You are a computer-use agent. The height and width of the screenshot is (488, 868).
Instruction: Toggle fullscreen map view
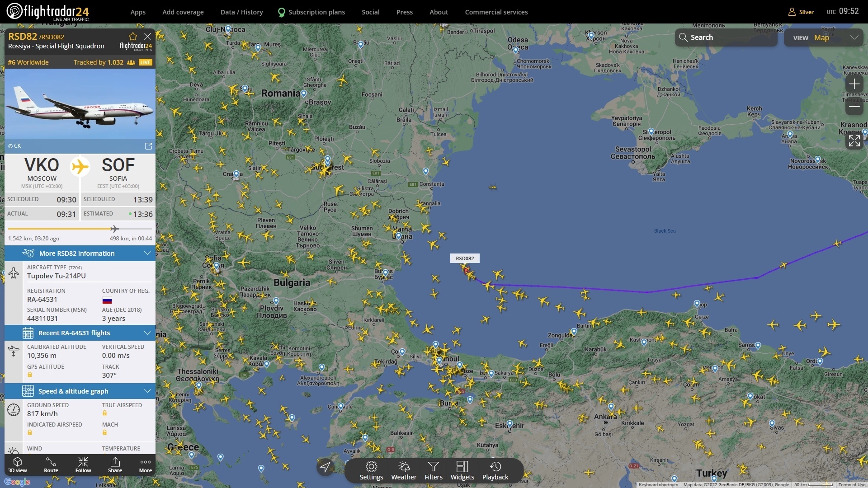(854, 141)
